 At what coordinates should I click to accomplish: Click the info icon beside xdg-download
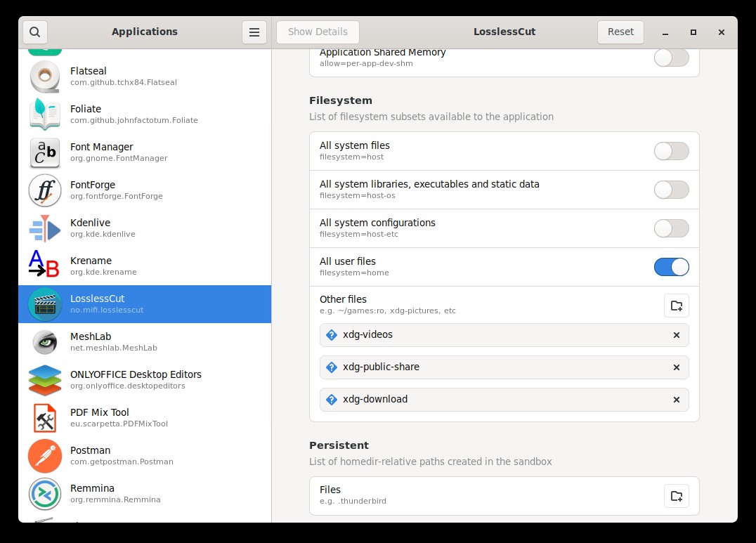pyautogui.click(x=331, y=400)
